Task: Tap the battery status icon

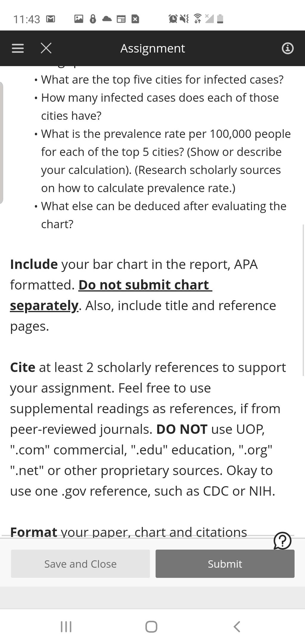Action: [220, 19]
